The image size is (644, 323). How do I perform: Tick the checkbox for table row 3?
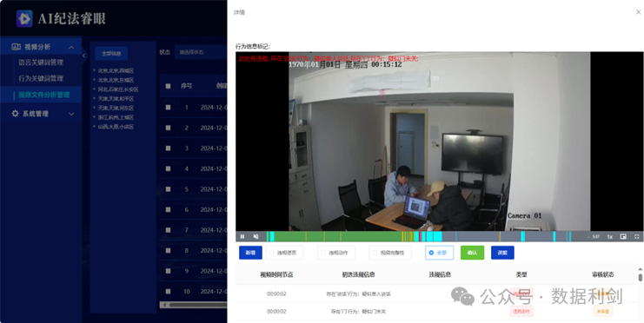[168, 148]
